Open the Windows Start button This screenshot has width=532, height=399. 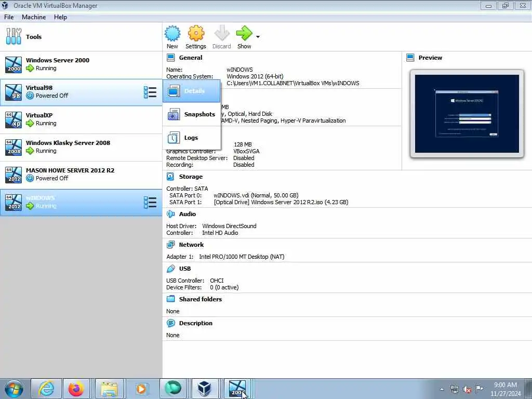[14, 389]
